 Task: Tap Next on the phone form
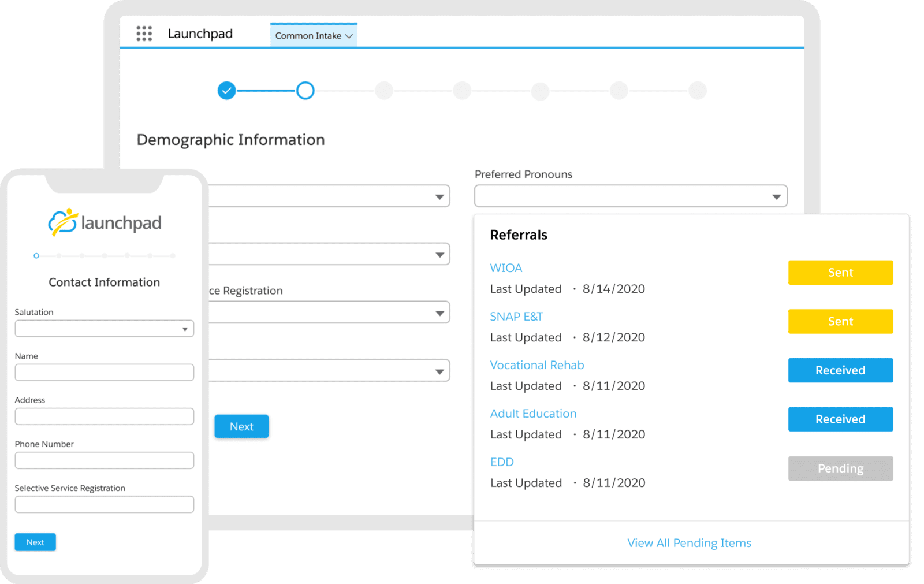(35, 542)
